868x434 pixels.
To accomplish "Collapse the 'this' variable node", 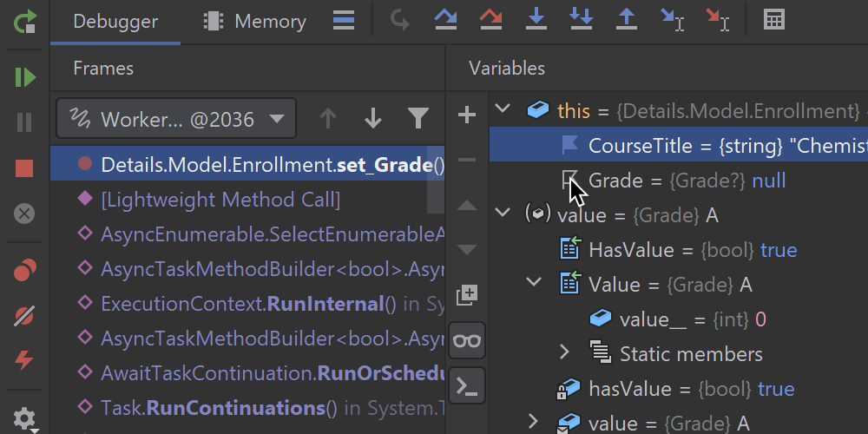I will point(502,110).
